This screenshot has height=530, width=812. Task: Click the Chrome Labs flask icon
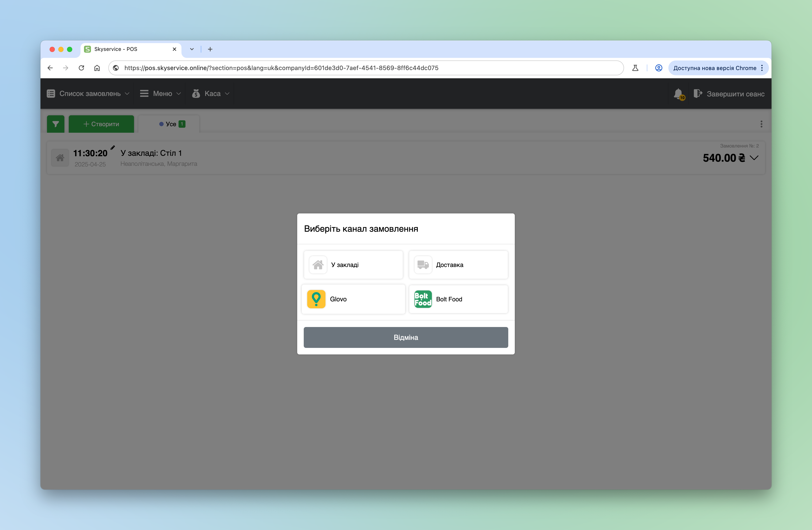[635, 68]
